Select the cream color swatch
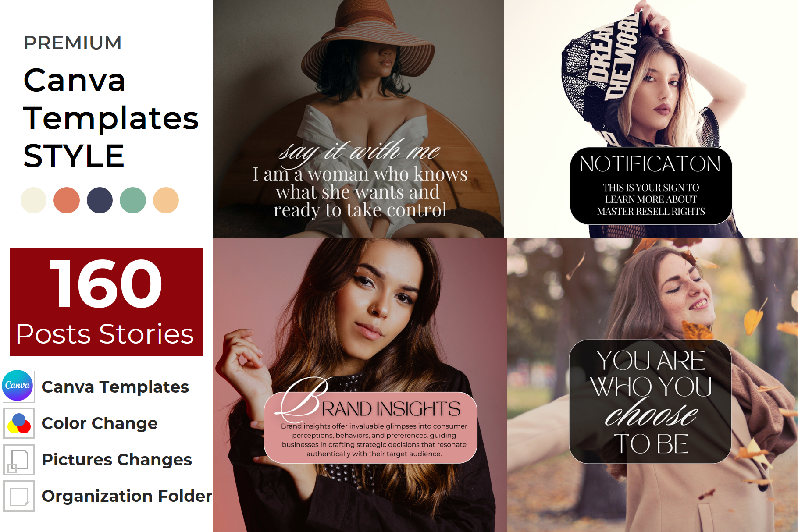The width and height of the screenshot is (798, 532). click(x=33, y=200)
